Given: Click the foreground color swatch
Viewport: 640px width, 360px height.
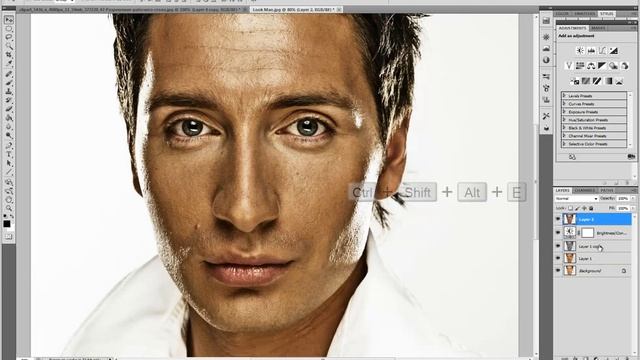Looking at the screenshot, I should tap(7, 224).
